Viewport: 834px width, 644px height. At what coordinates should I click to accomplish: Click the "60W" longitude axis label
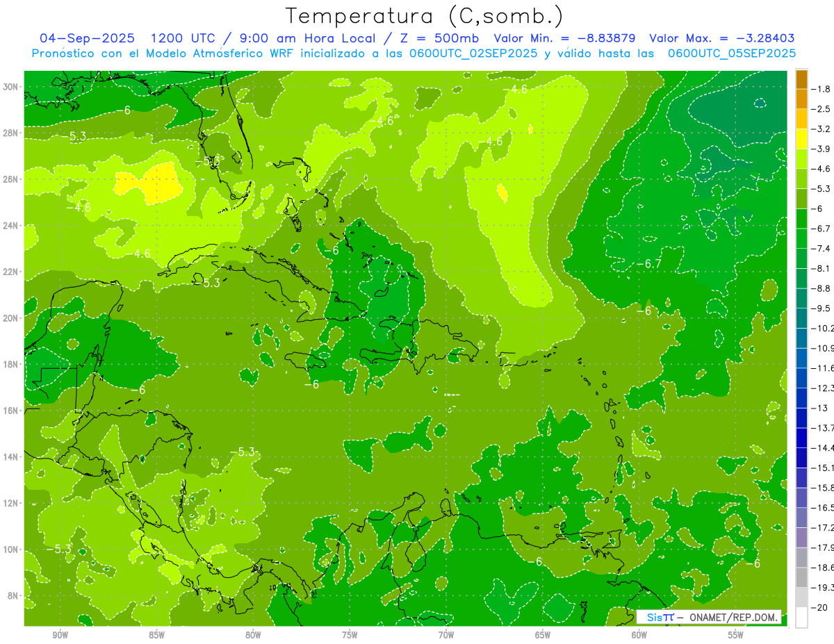640,636
